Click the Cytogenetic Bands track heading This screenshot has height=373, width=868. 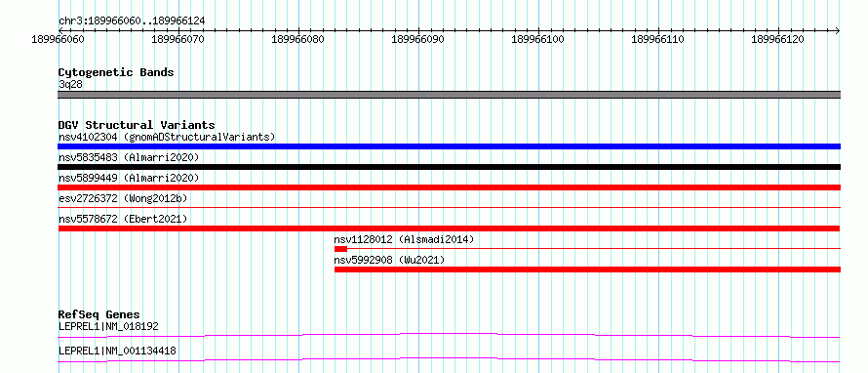pyautogui.click(x=116, y=72)
